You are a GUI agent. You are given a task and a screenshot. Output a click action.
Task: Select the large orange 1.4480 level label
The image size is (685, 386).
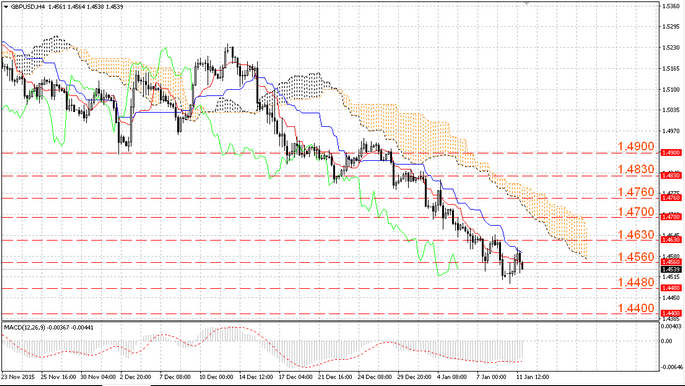[637, 283]
